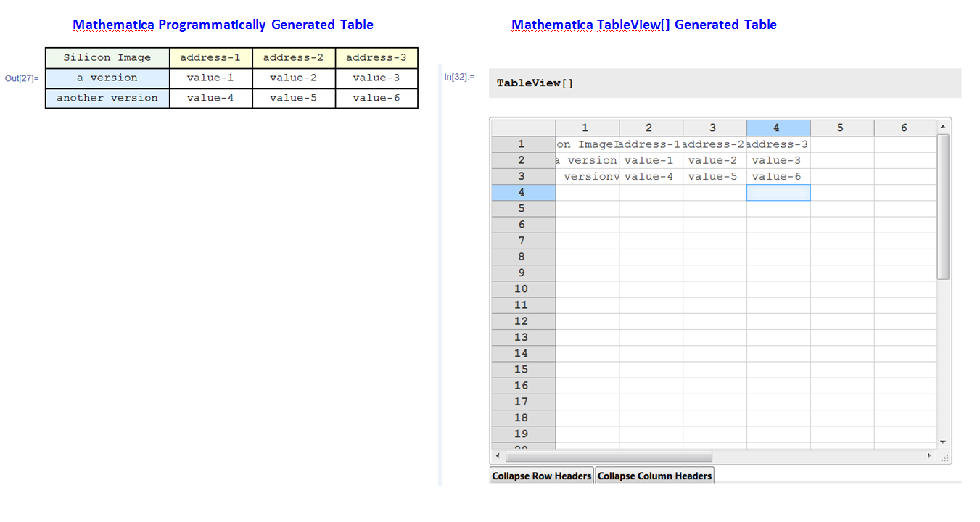The width and height of the screenshot is (980, 522).
Task: Click the 'on Image' cell in TableView
Action: [588, 144]
